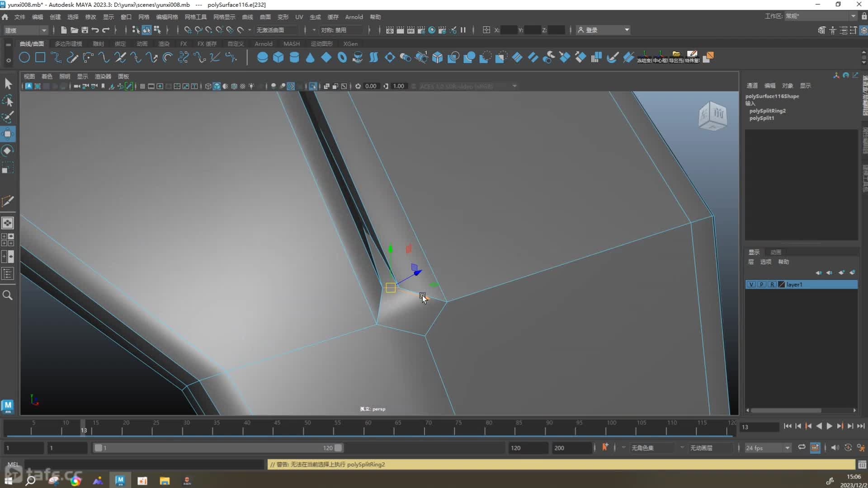This screenshot has height=488, width=868.
Task: Open the 编辑网格 menu
Action: tap(167, 17)
